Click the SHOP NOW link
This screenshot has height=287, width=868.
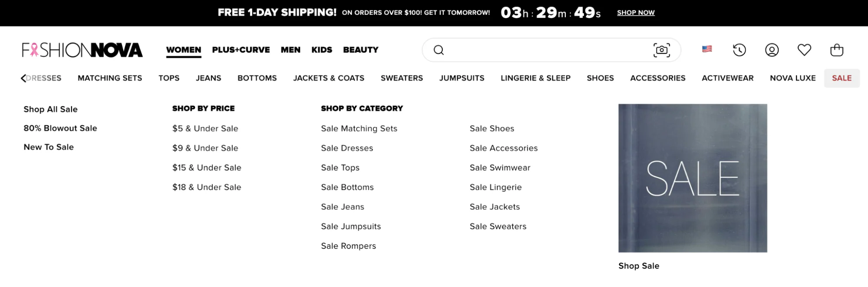pos(635,13)
